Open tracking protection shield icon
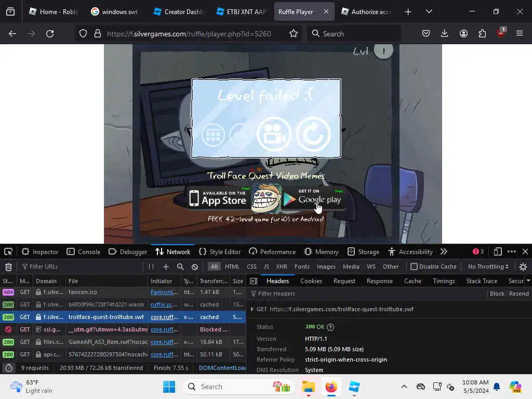The height and width of the screenshot is (399, 532). pyautogui.click(x=83, y=34)
